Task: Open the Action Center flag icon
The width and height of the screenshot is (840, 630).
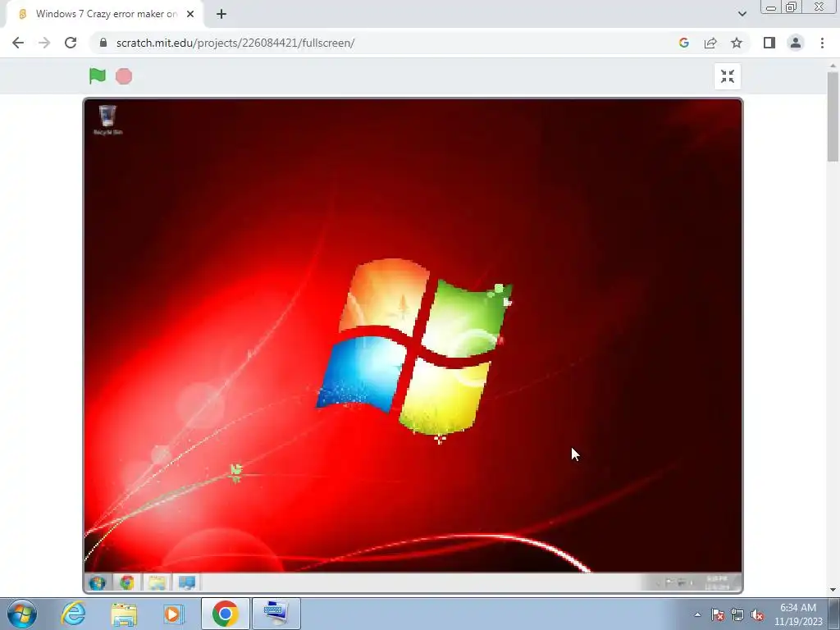Action: pos(718,614)
